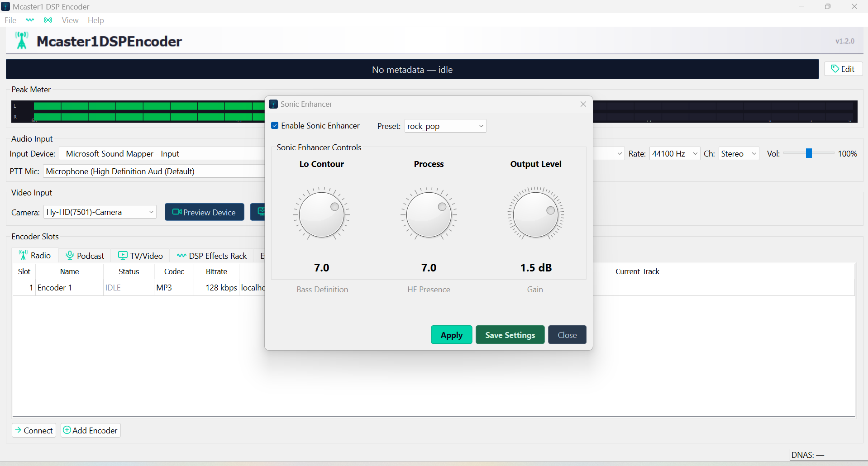
Task: Open the broadcast signal icon menu
Action: (48, 20)
